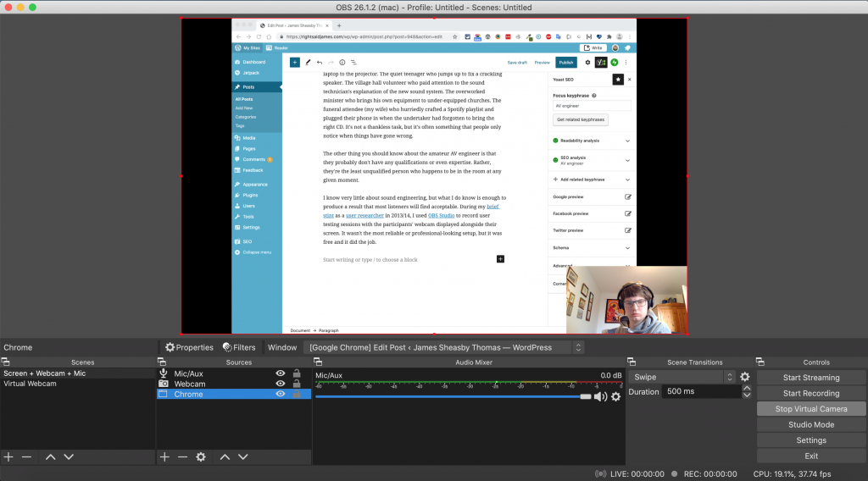This screenshot has height=481, width=868.
Task: Select the Webcam source row
Action: click(234, 384)
